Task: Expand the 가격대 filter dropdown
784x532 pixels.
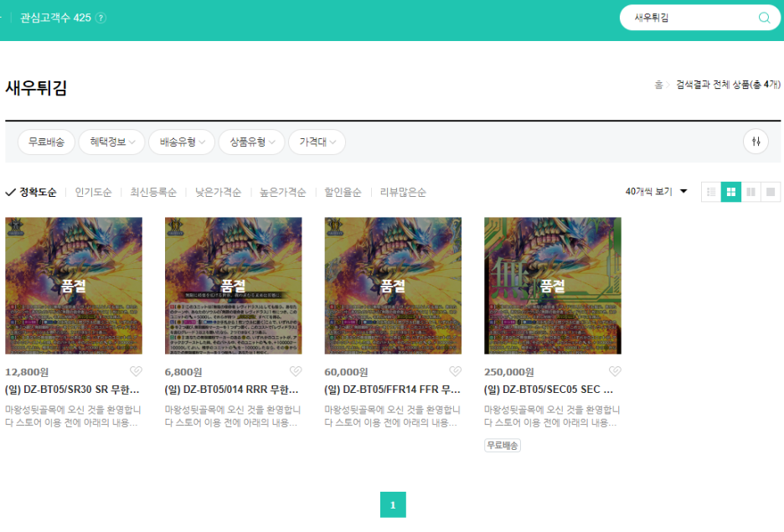Action: point(317,142)
